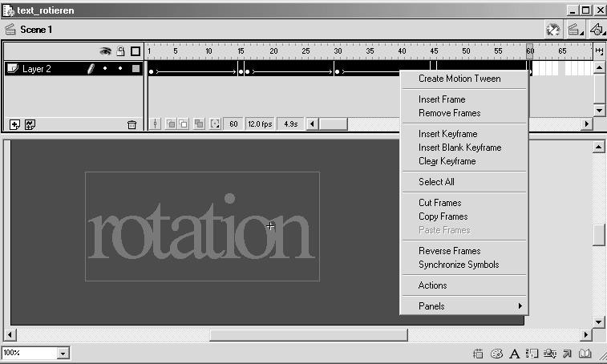Choose Select All from context menu
Image resolution: width=607 pixels, height=364 pixels.
point(436,182)
